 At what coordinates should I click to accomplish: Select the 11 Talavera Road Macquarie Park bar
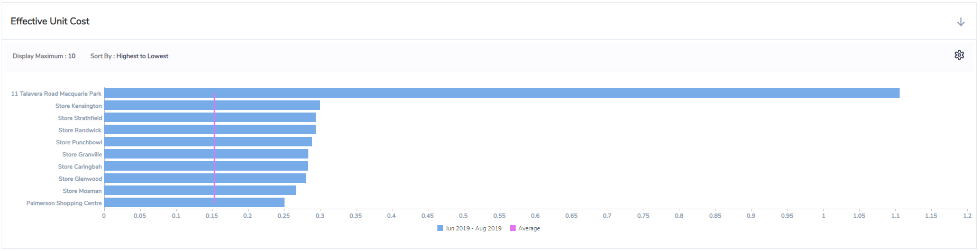502,93
